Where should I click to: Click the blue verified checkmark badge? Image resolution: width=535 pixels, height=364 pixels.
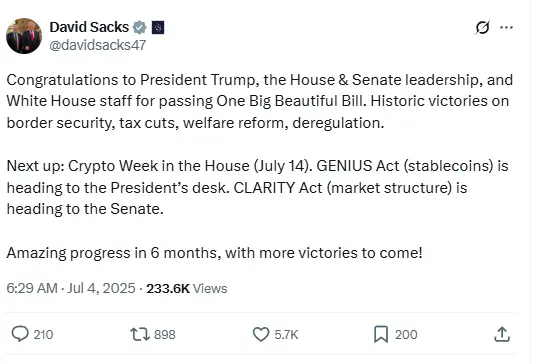point(140,28)
